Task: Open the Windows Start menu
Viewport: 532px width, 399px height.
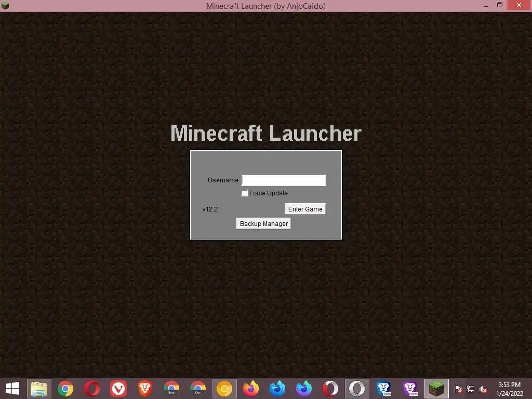Action: point(12,389)
